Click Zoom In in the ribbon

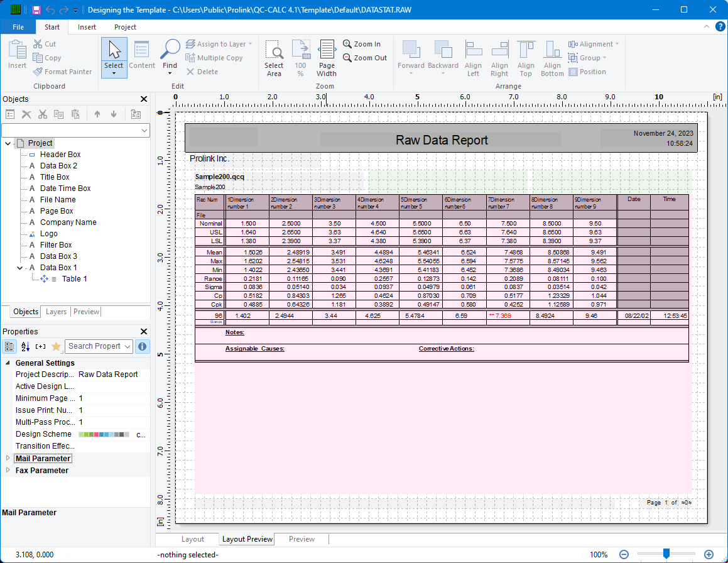point(362,43)
